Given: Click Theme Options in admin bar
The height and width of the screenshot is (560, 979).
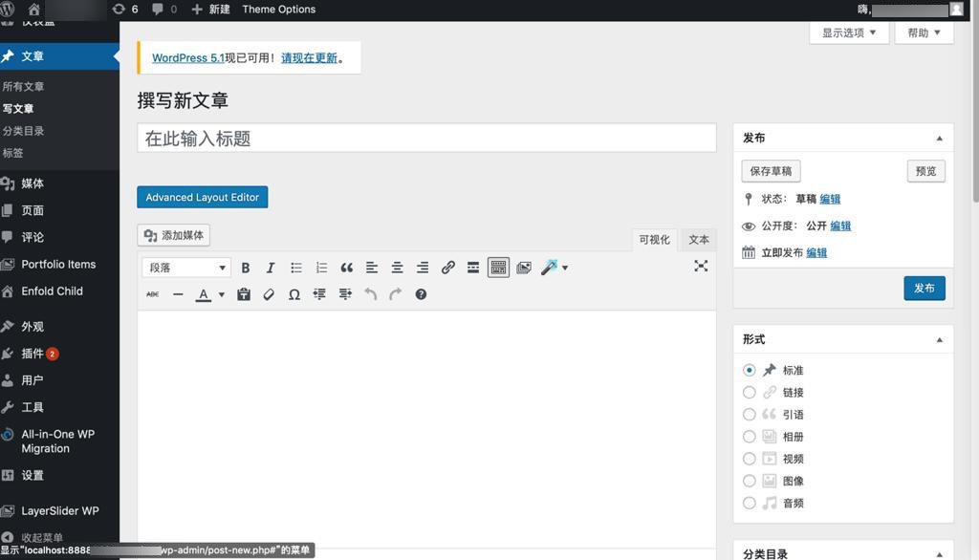Looking at the screenshot, I should [278, 10].
